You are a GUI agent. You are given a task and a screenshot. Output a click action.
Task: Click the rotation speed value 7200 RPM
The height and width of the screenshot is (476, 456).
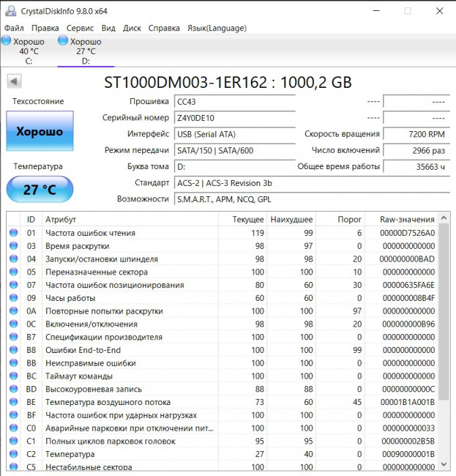pyautogui.click(x=416, y=134)
